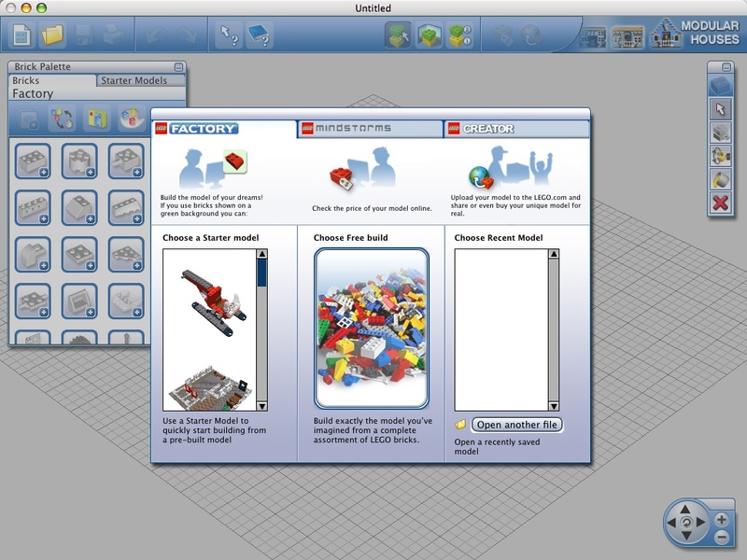The image size is (747, 560).
Task: Click the first palette filter icon with plus
Action: coord(29,119)
